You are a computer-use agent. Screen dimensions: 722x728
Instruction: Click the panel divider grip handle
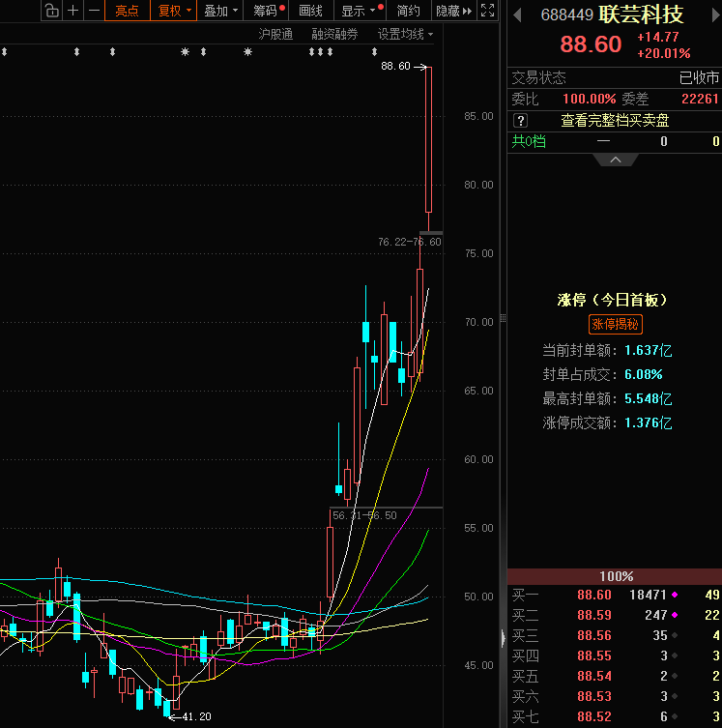tap(503, 318)
